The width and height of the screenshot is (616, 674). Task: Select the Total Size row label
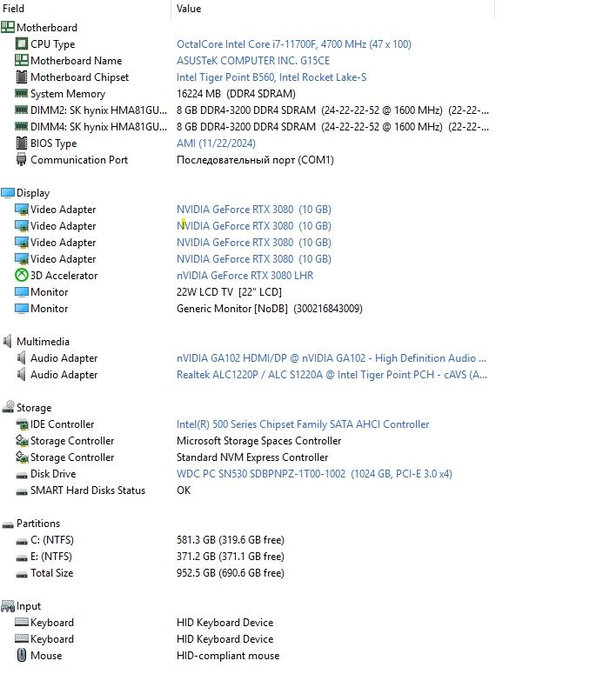tap(51, 573)
